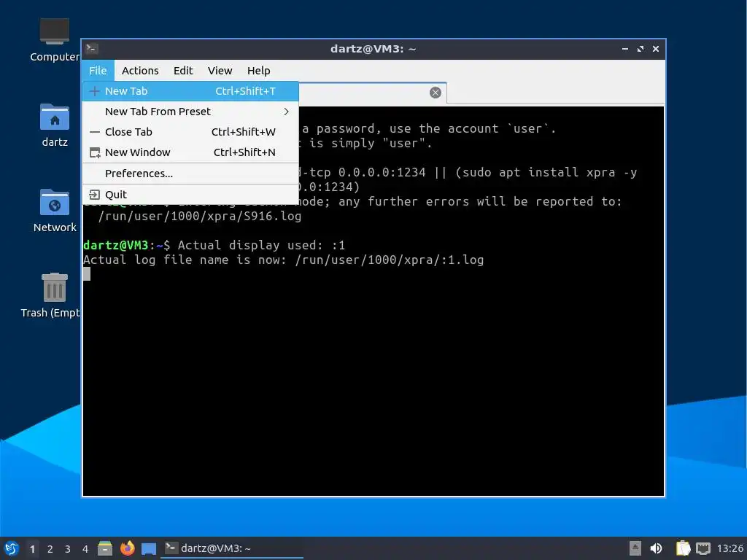Click the Close Tab minus icon
The width and height of the screenshot is (747, 560).
(95, 132)
